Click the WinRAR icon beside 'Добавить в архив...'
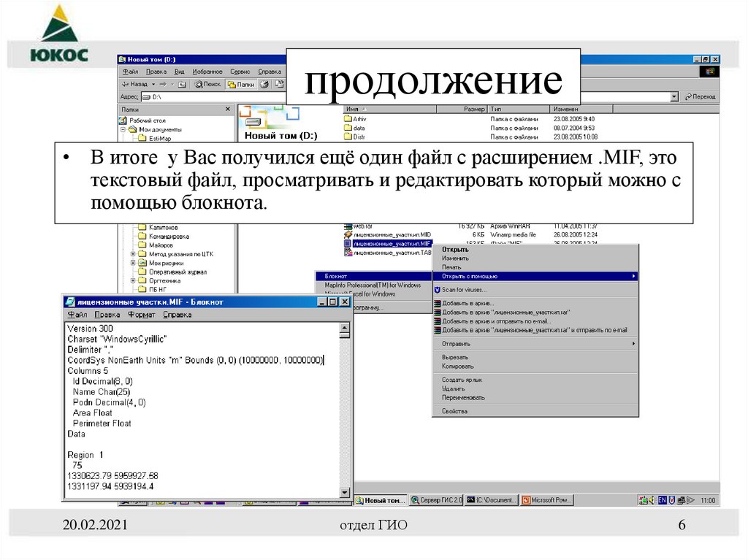 (437, 302)
